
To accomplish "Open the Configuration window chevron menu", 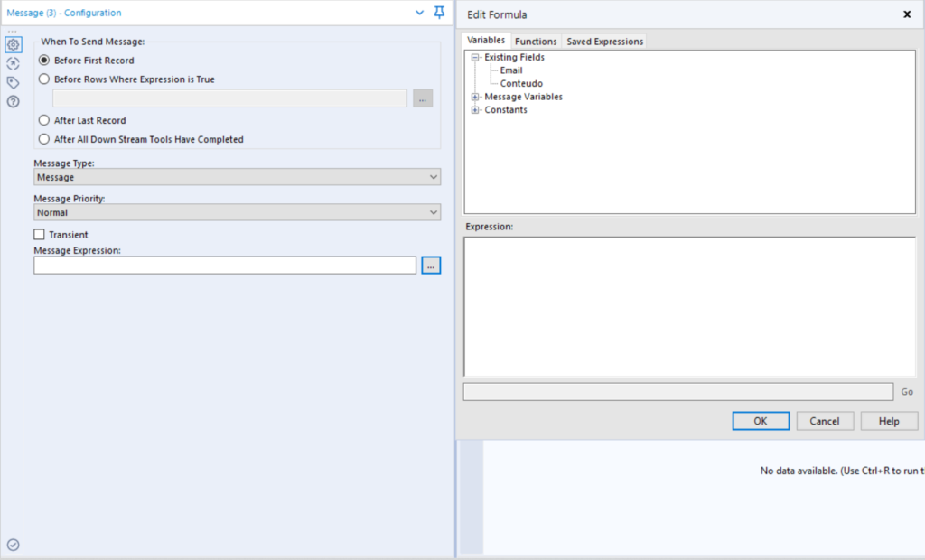I will (x=419, y=13).
